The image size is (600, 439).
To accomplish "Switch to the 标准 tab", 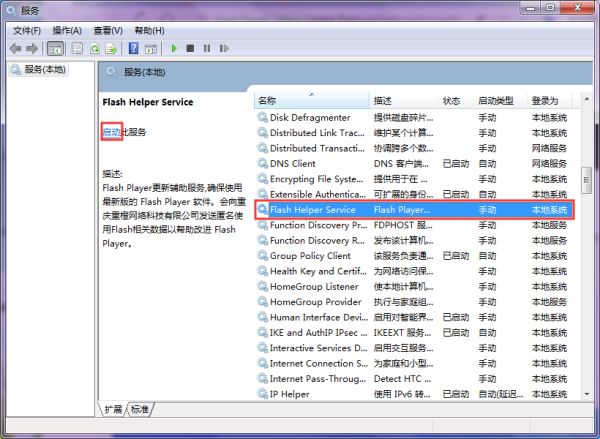I will (140, 409).
